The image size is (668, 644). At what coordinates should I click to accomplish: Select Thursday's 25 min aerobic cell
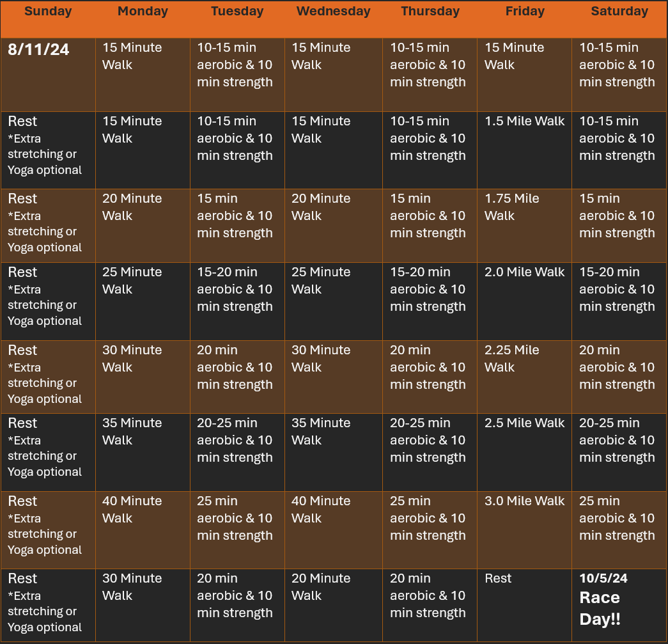point(430,530)
